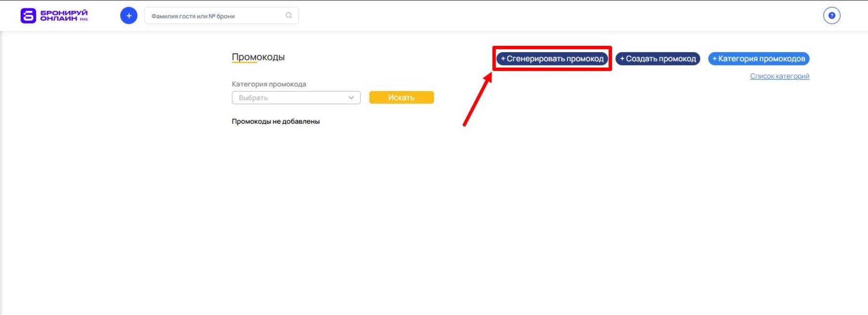Click the Промокоды не добавлены message
868x315 pixels.
[275, 122]
